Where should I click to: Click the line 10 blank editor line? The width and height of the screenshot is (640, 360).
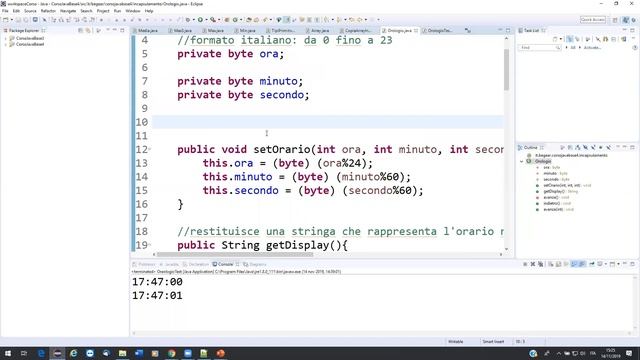click(x=328, y=122)
